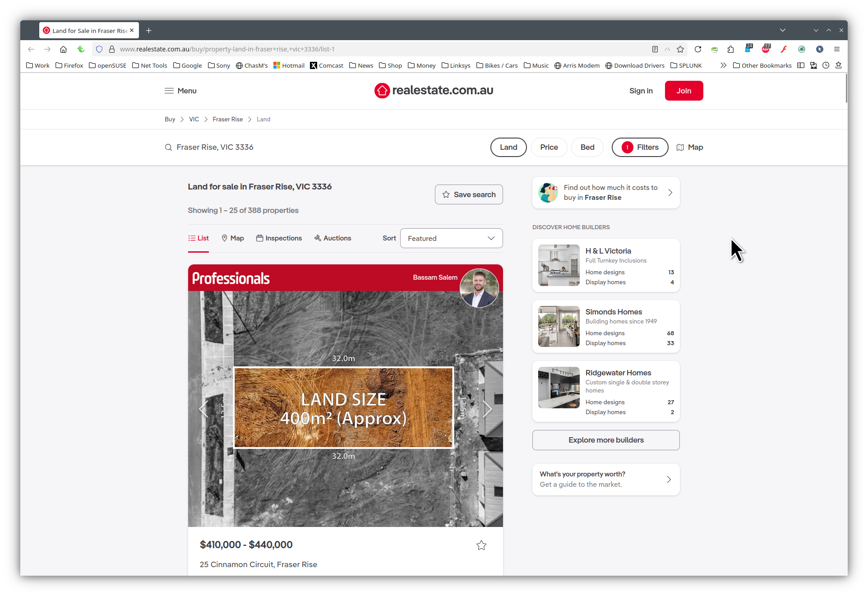Switch to the Map tab
The width and height of the screenshot is (868, 596).
[233, 238]
